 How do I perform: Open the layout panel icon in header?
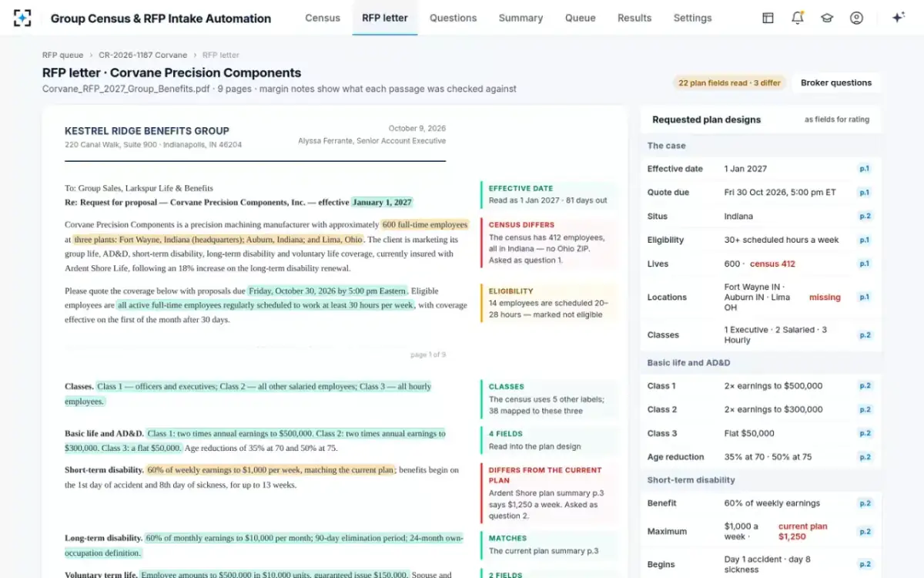(x=768, y=18)
